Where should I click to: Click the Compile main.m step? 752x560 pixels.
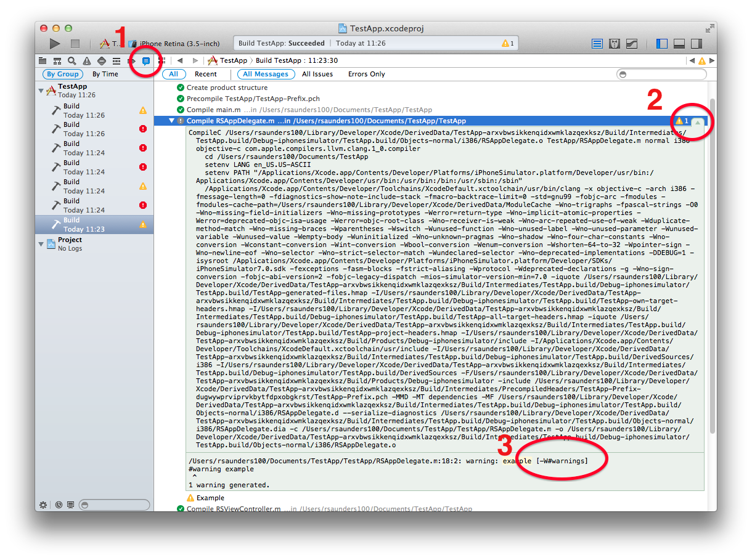click(x=304, y=110)
